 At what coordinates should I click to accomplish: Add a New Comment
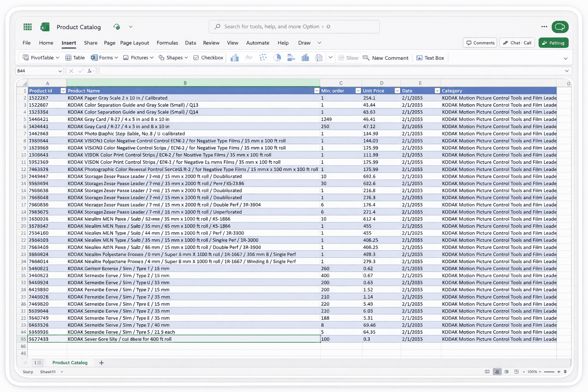[386, 57]
